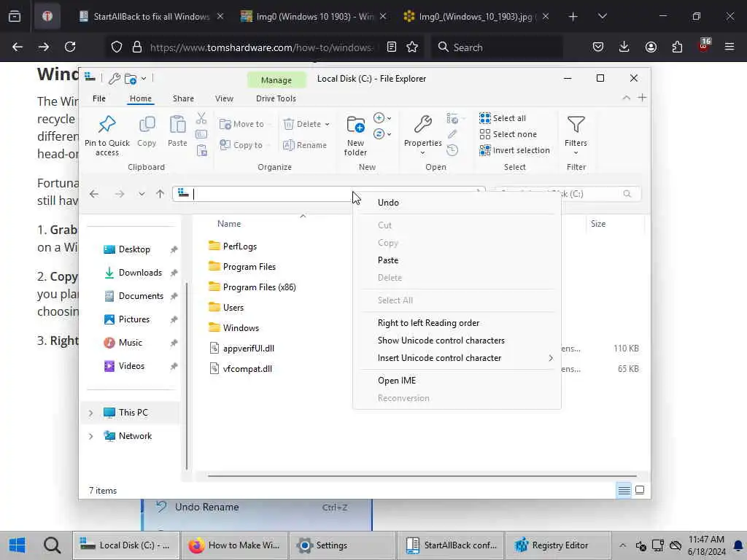
Task: Click Firefox reload page icon
Action: coord(70,47)
